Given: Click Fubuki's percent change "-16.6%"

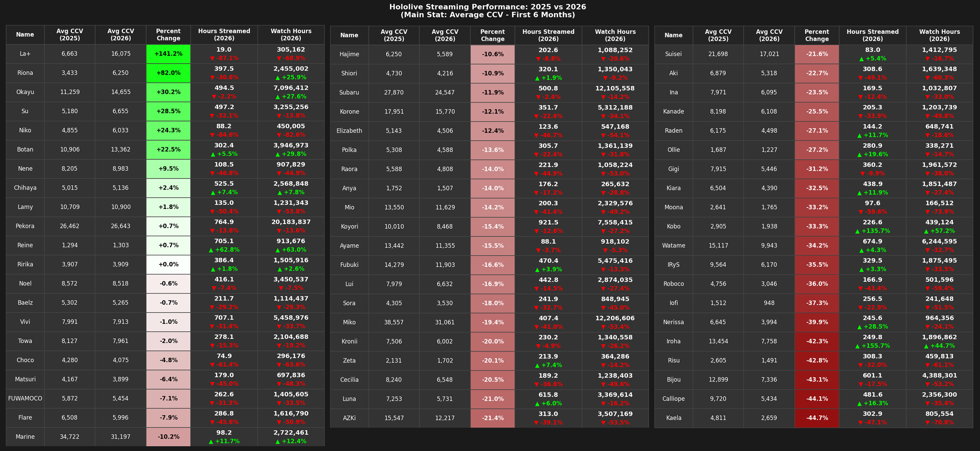Looking at the screenshot, I should tap(493, 265).
